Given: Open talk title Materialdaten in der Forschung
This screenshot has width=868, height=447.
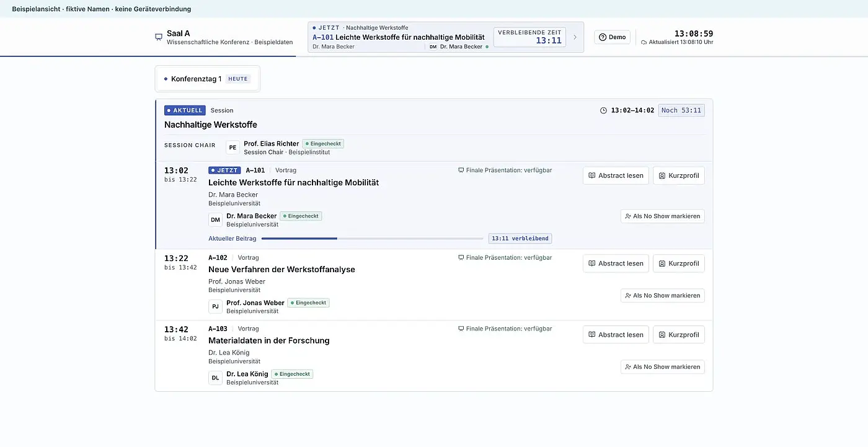Looking at the screenshot, I should (x=269, y=341).
